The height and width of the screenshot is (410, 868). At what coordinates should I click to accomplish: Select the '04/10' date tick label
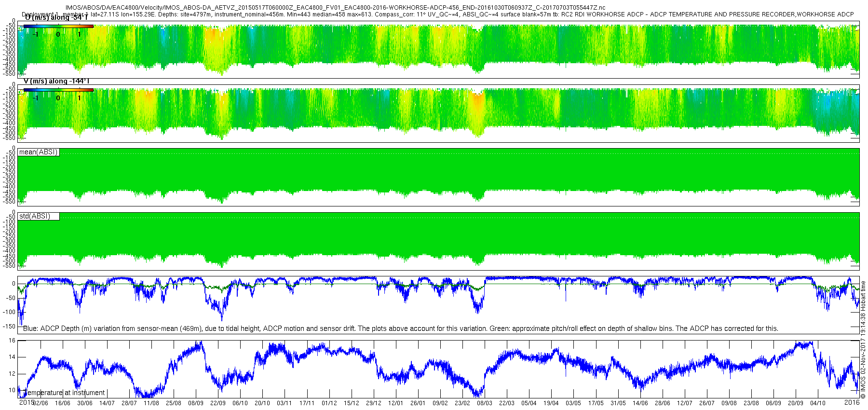click(x=818, y=403)
